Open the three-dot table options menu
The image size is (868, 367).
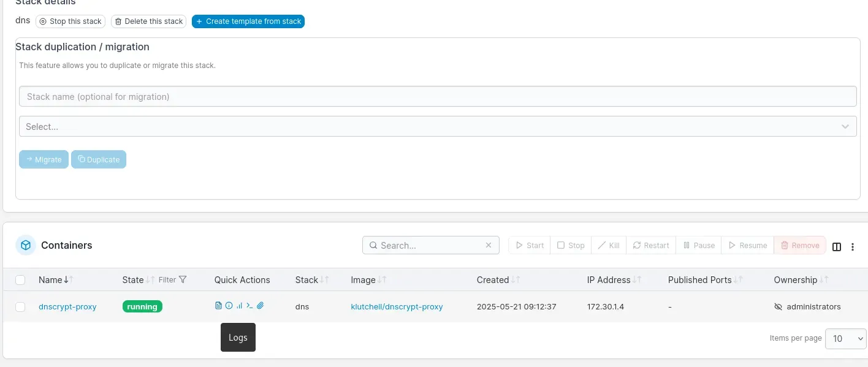[x=853, y=246]
